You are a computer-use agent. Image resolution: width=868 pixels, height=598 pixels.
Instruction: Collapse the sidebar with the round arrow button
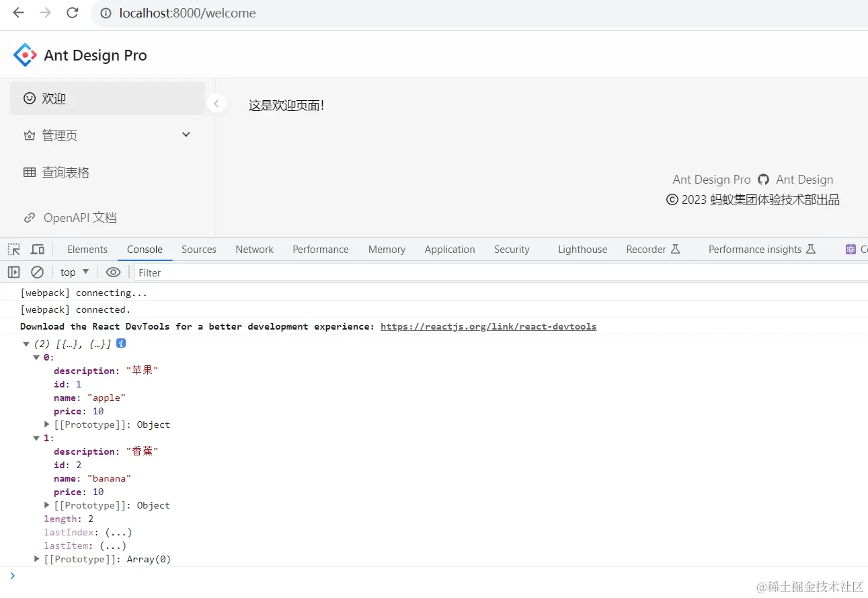point(216,104)
